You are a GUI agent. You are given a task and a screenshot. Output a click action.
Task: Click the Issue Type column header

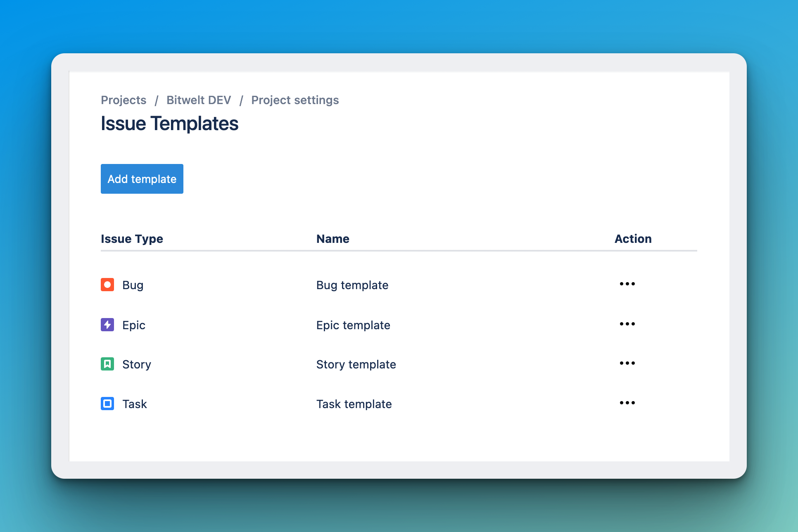(132, 239)
